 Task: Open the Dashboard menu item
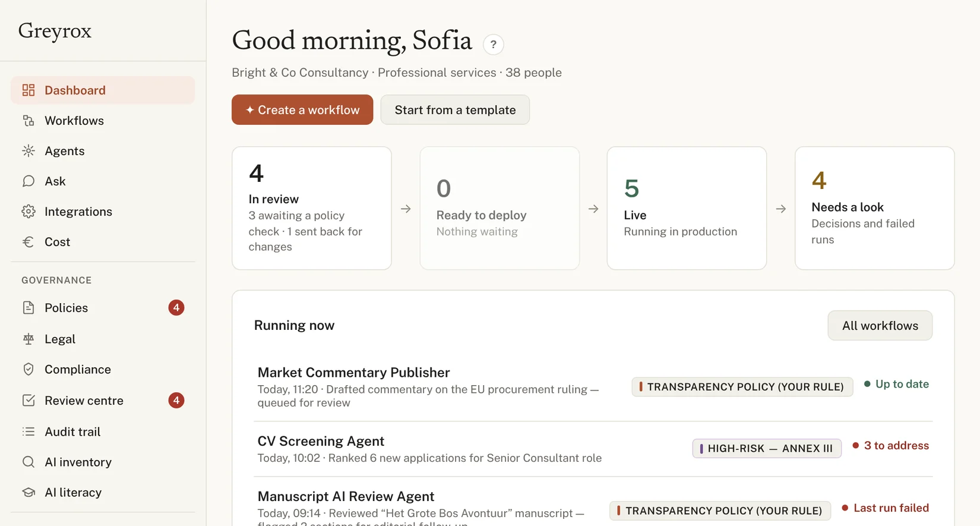pyautogui.click(x=103, y=90)
